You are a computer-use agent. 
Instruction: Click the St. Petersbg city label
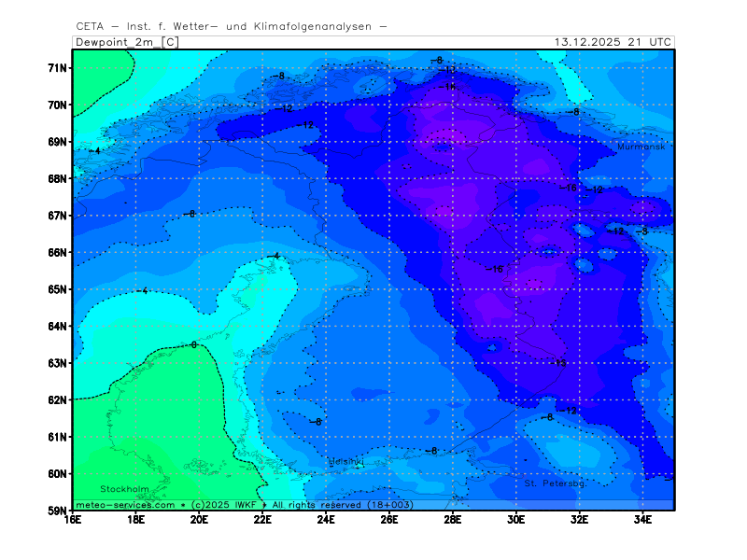tap(554, 483)
